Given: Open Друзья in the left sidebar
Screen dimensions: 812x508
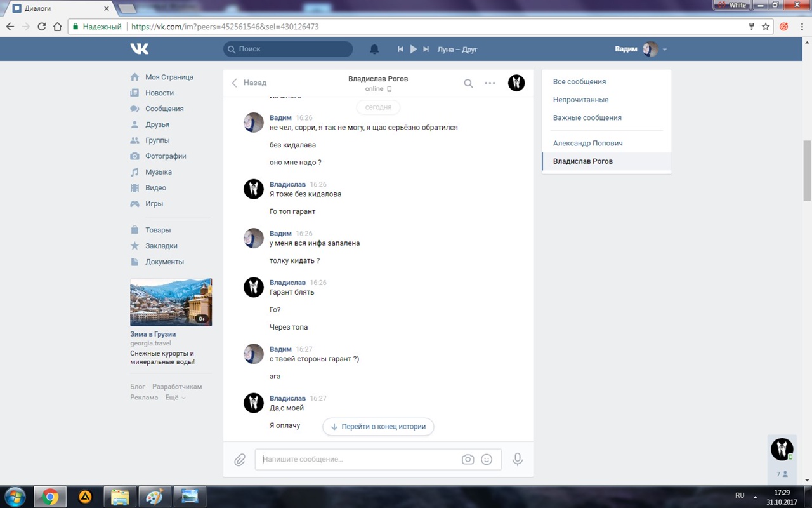Looking at the screenshot, I should [x=157, y=124].
